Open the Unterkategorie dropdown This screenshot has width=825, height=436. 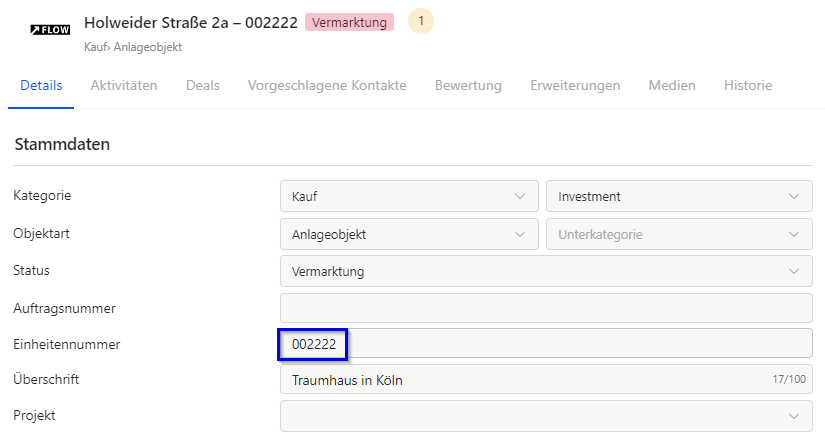678,234
